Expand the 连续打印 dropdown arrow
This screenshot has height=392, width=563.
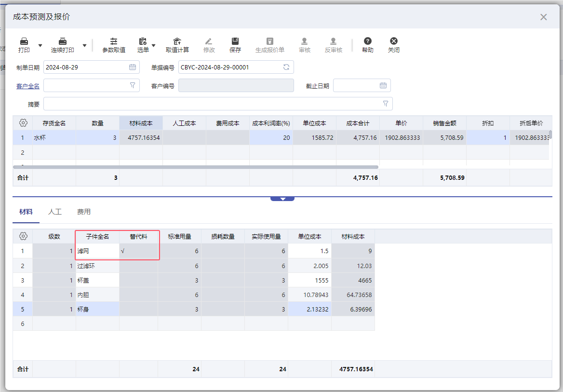tap(84, 45)
